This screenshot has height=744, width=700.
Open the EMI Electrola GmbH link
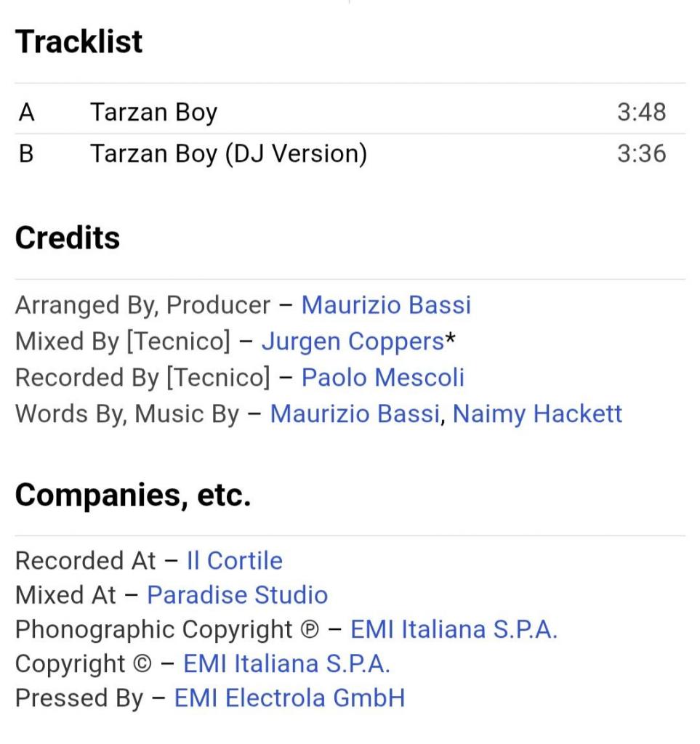tap(289, 698)
